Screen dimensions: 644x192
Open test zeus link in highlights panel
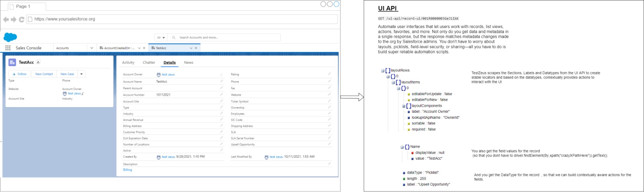coord(74,94)
